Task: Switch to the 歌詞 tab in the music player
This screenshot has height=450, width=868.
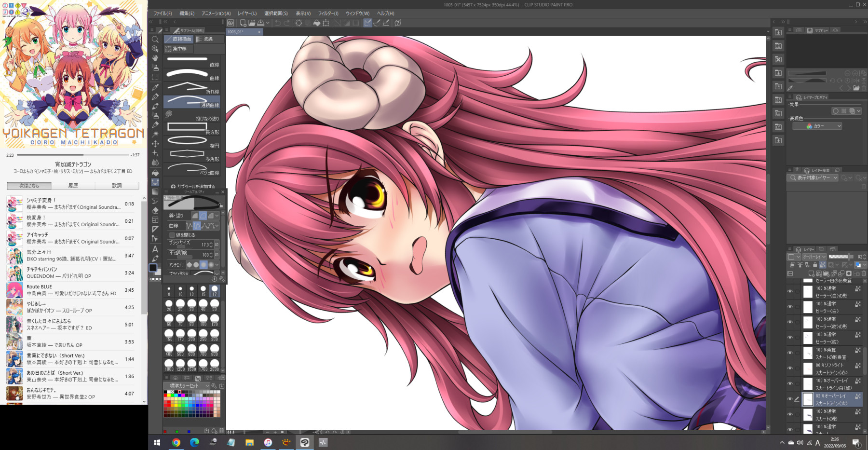Action: pos(117,186)
